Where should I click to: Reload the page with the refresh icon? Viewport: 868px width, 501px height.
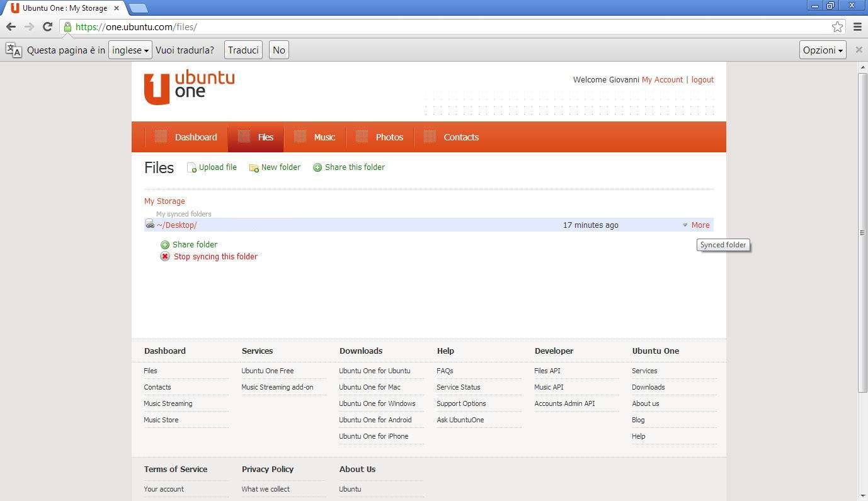[x=47, y=26]
